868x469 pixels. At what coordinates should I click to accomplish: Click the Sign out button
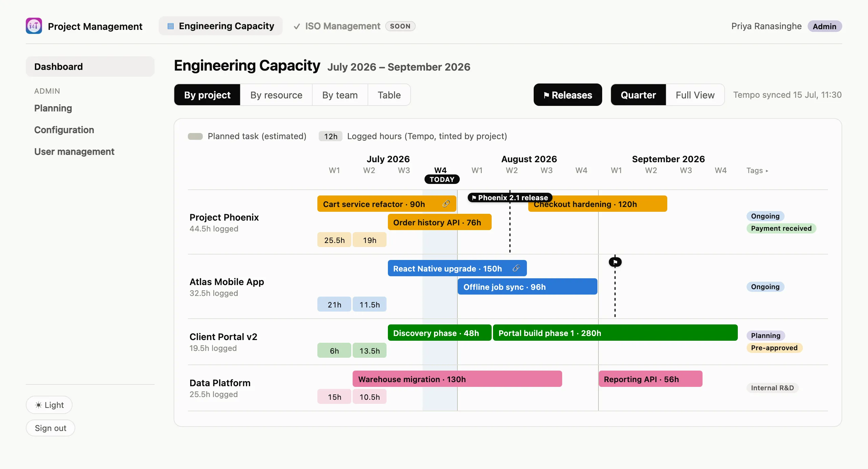(51, 428)
